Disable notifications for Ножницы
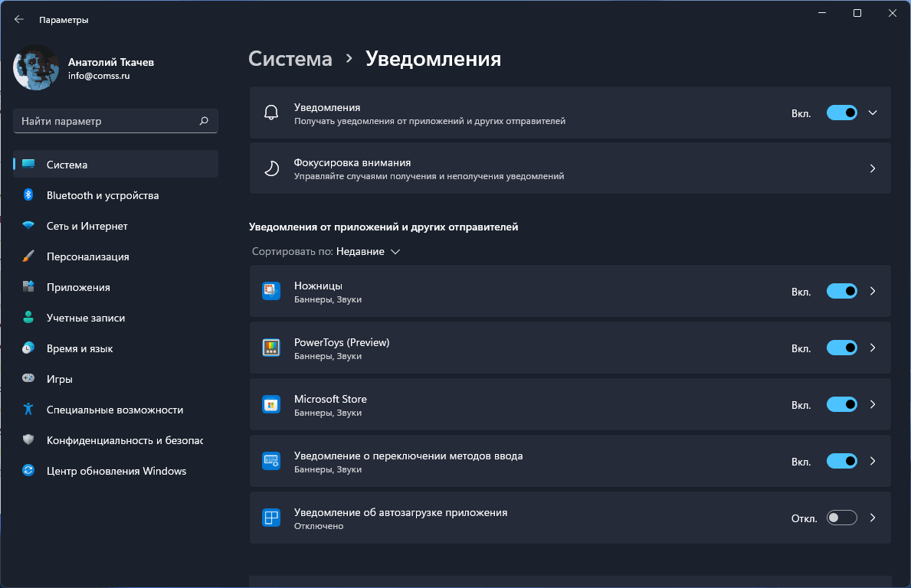Screen dimensions: 911x588 coord(841,291)
